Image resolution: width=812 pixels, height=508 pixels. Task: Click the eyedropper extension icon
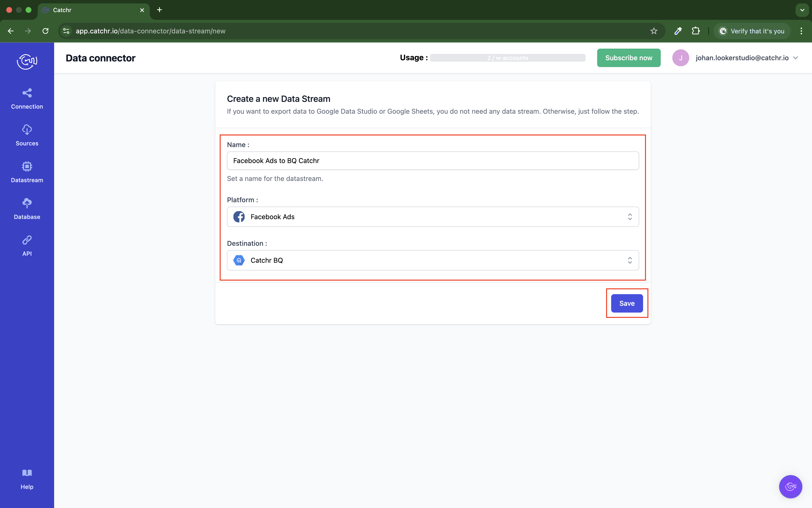coord(678,31)
